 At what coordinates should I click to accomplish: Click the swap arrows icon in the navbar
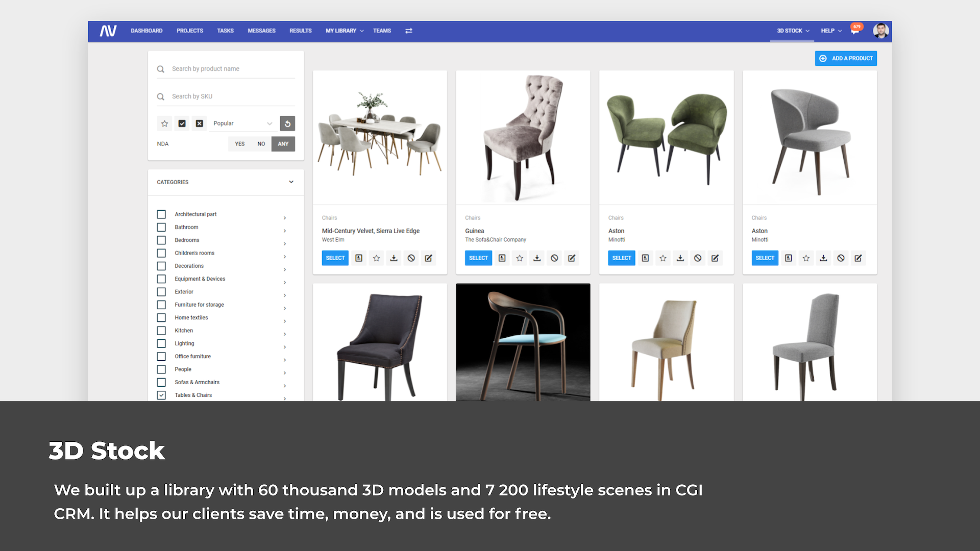point(408,31)
